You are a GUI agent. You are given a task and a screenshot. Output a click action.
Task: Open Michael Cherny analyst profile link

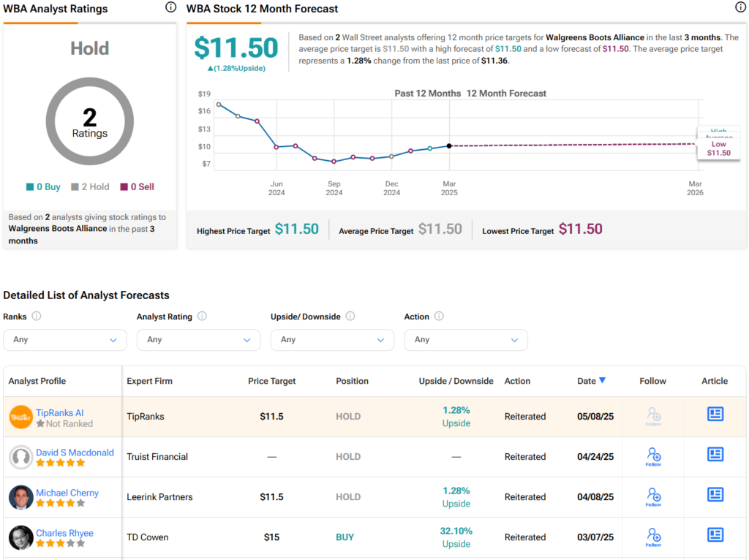coord(67,493)
